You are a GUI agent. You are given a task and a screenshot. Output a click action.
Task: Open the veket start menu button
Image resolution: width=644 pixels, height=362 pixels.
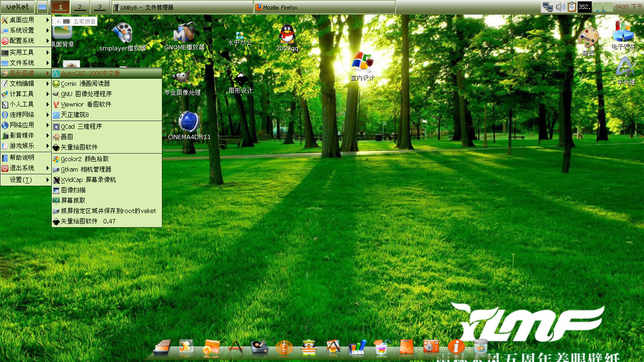pos(17,7)
